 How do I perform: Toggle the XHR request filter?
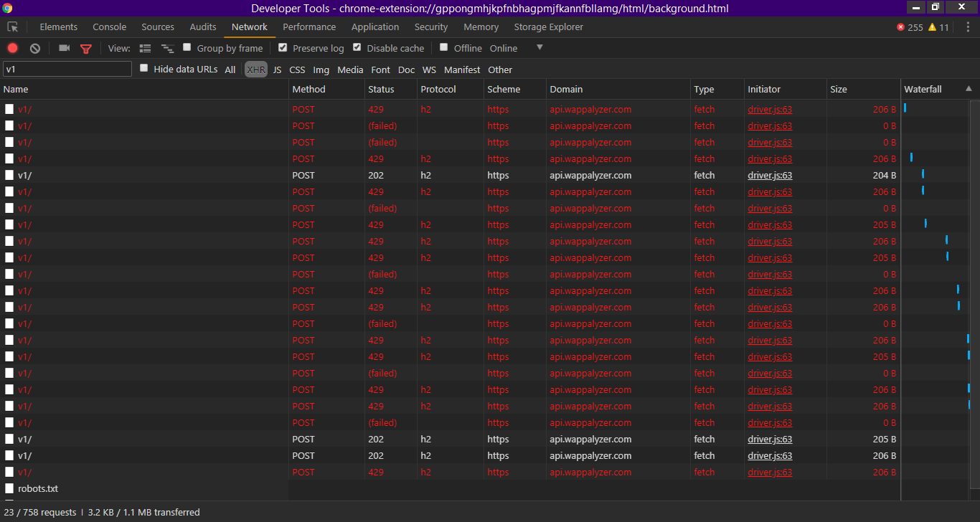256,70
